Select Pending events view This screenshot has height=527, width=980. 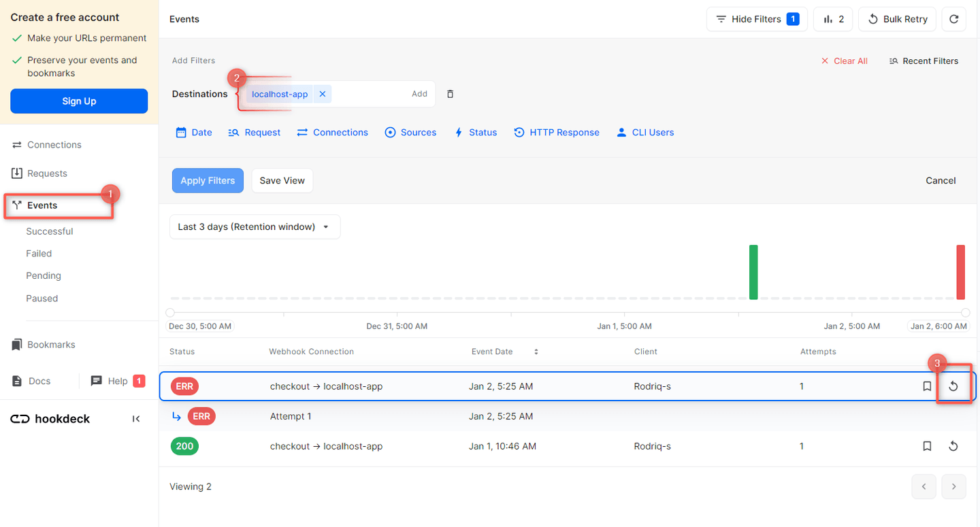click(x=43, y=275)
